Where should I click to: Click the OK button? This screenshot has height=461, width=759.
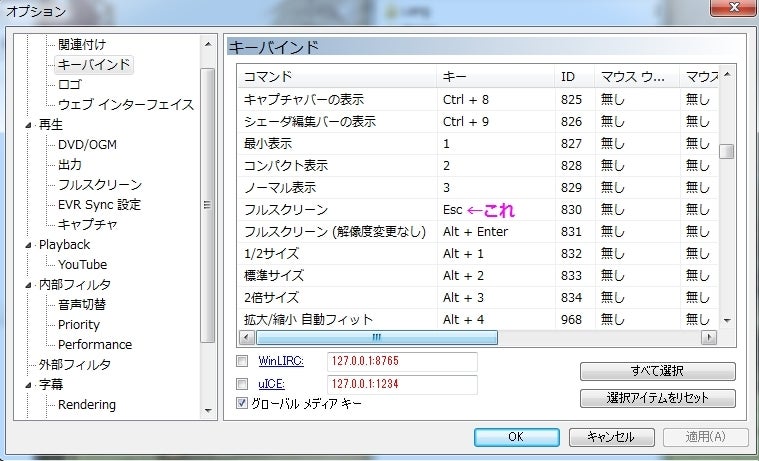tap(516, 437)
